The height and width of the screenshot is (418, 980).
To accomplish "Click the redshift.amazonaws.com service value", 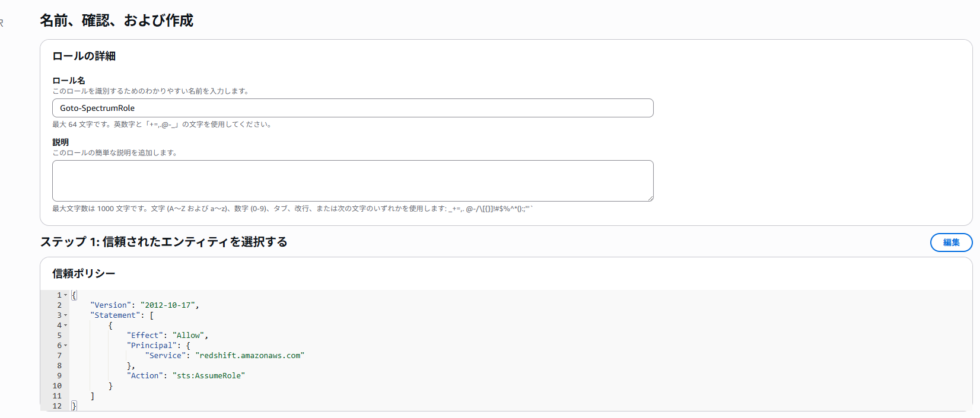I will (250, 356).
